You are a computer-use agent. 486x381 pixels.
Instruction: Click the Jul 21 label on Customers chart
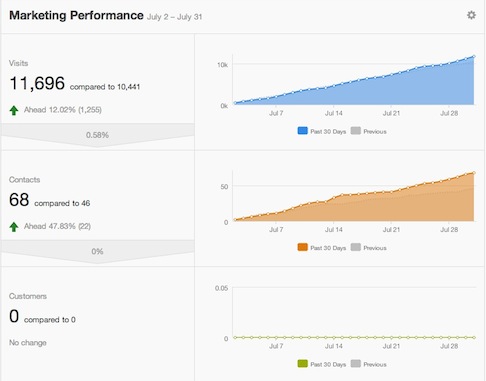tap(391, 346)
